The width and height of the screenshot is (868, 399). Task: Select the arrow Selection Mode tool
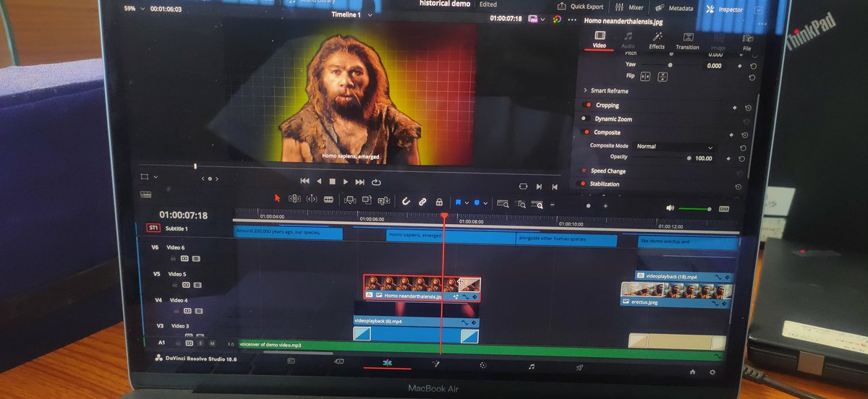pyautogui.click(x=277, y=199)
